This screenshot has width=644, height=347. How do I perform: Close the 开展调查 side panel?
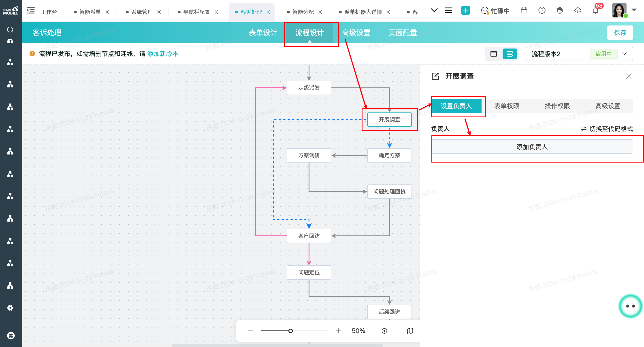[629, 76]
